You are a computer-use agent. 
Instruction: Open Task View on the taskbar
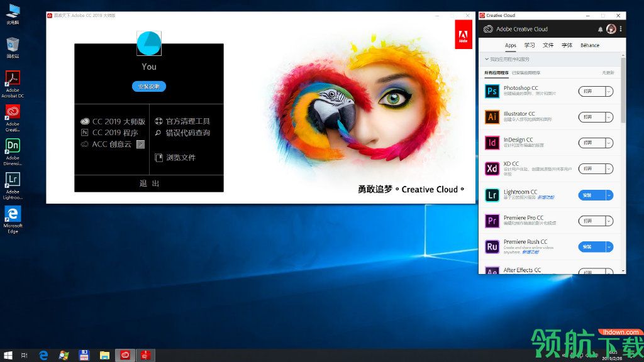pos(25,356)
